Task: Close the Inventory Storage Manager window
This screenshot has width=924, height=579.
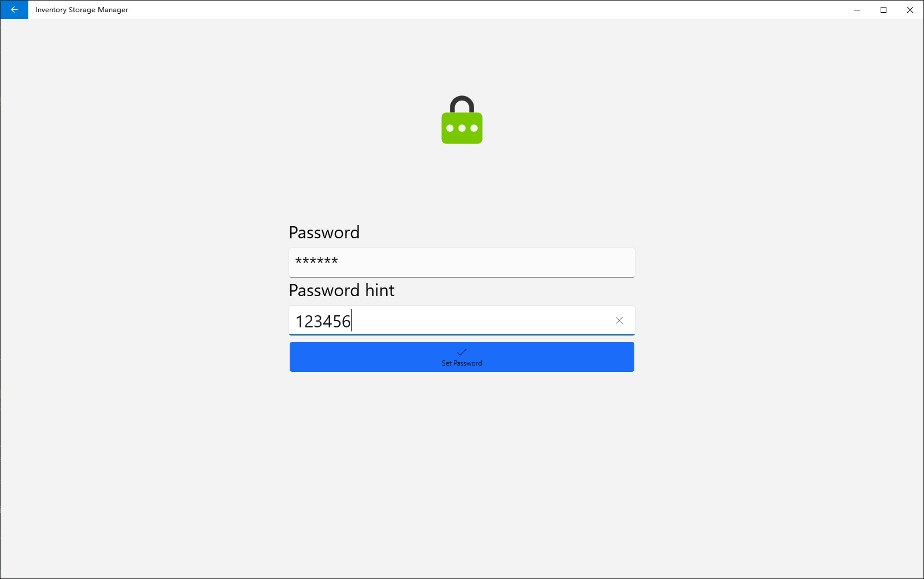Action: (910, 10)
